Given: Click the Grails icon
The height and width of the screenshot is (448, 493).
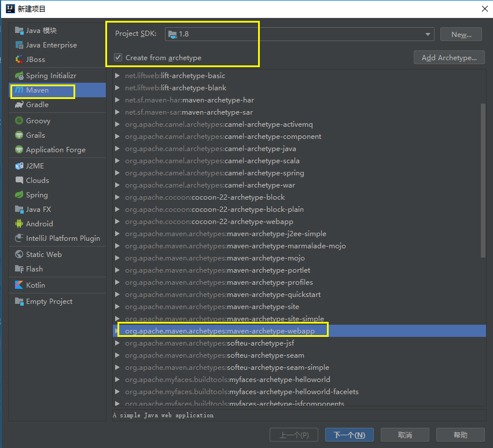Looking at the screenshot, I should [19, 135].
